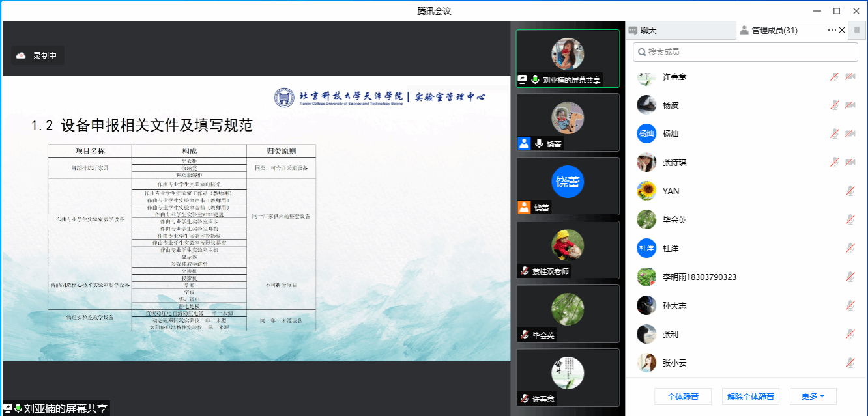This screenshot has height=416, width=868.
Task: Click 杨灿's blue avatar in member list
Action: (646, 134)
